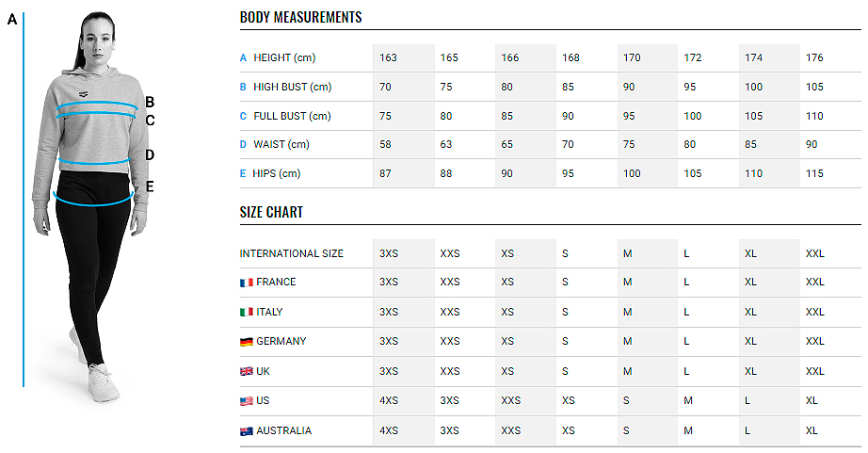The image size is (868, 453).
Task: Click the BODY MEASUREMENTS heading
Action: point(300,17)
